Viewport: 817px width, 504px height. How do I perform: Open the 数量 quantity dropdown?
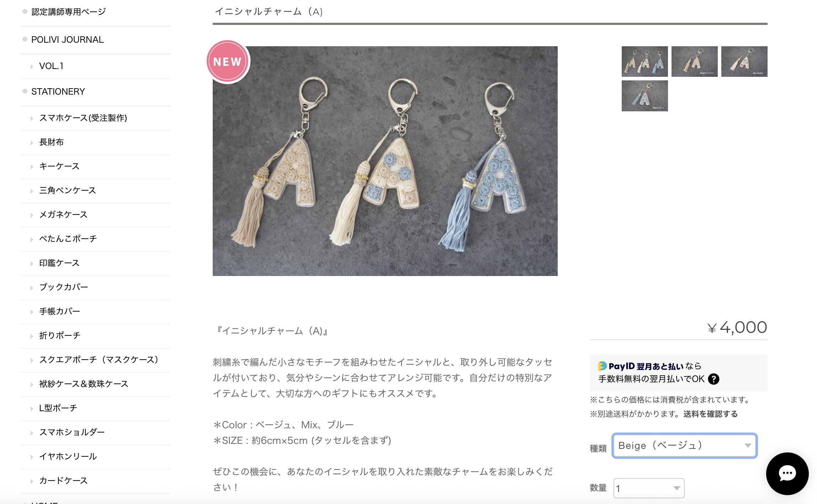click(x=649, y=488)
